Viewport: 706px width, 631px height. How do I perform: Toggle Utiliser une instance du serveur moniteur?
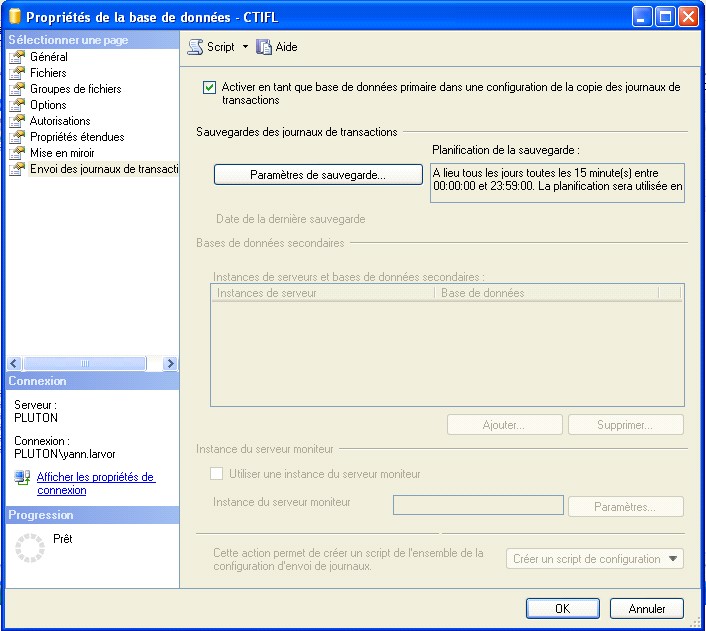(x=216, y=474)
